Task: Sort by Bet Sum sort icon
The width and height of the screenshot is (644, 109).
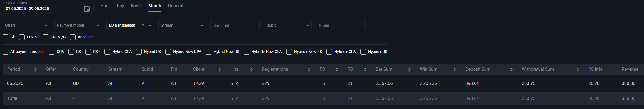Action: [x=409, y=69]
